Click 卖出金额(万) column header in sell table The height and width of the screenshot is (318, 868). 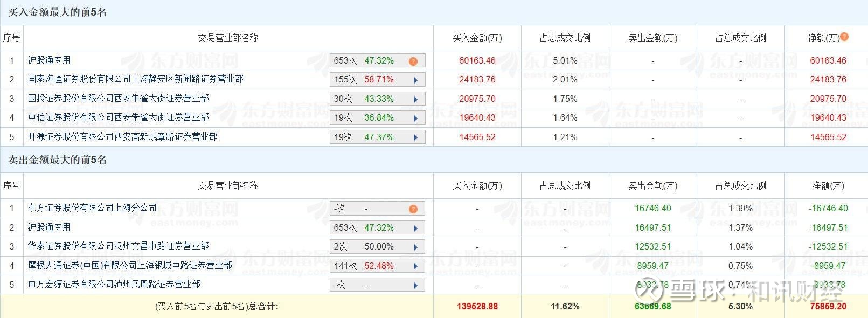coord(653,186)
